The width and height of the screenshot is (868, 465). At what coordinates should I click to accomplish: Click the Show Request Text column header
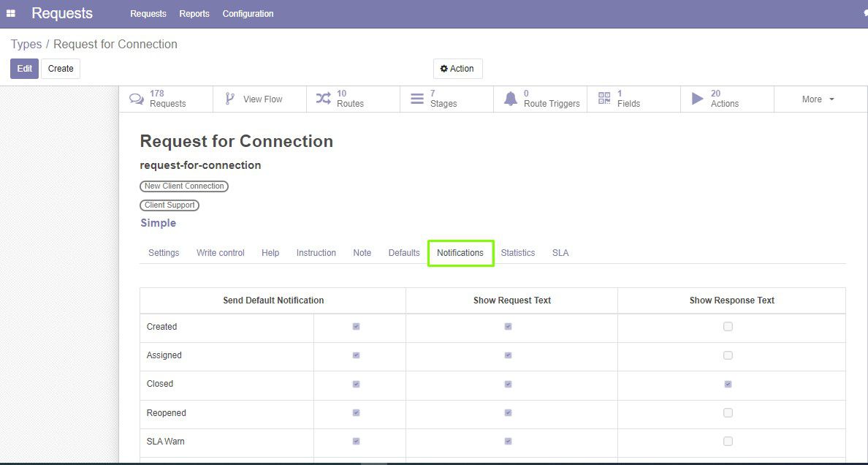512,300
